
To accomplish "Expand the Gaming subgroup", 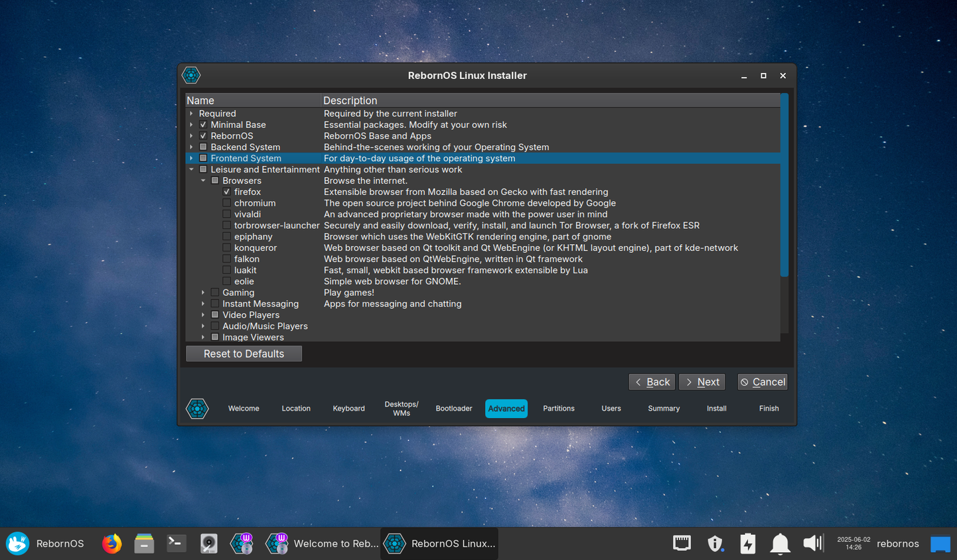I will [x=203, y=293].
